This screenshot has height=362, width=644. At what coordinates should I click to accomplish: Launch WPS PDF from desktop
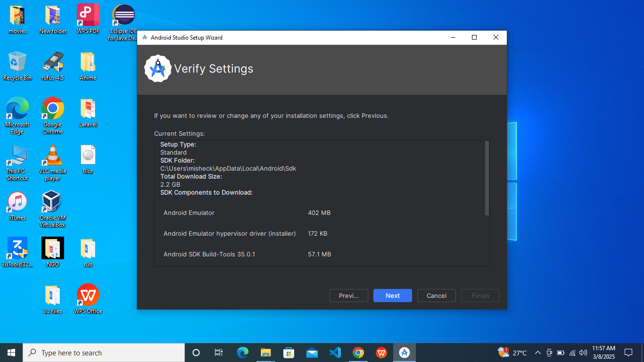[88, 19]
